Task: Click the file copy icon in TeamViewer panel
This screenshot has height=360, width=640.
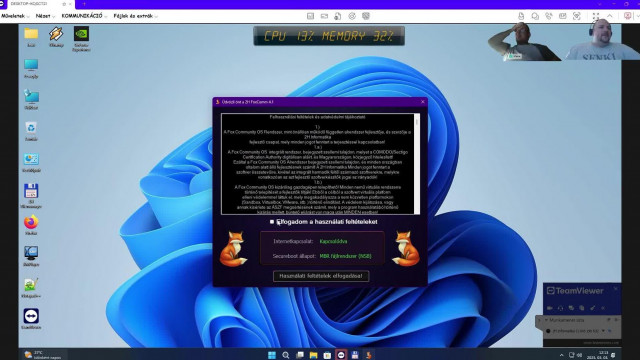Action: (582, 308)
